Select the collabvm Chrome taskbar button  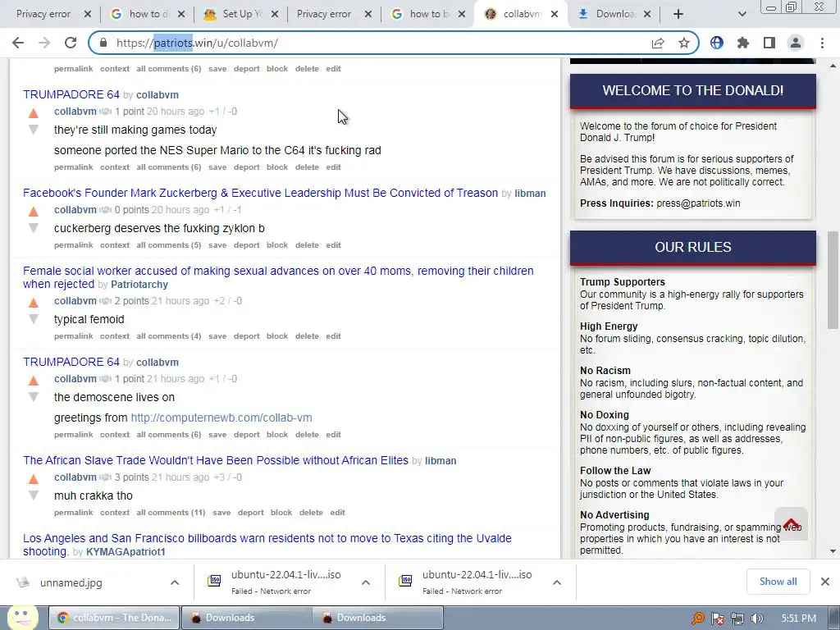click(x=113, y=618)
